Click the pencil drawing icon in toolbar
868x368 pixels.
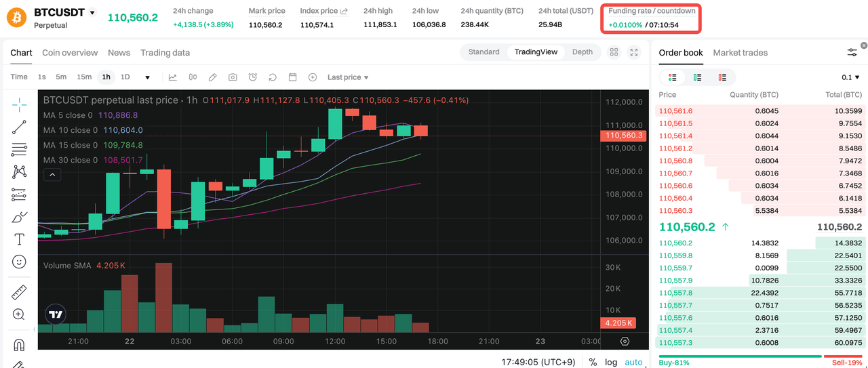(x=212, y=77)
